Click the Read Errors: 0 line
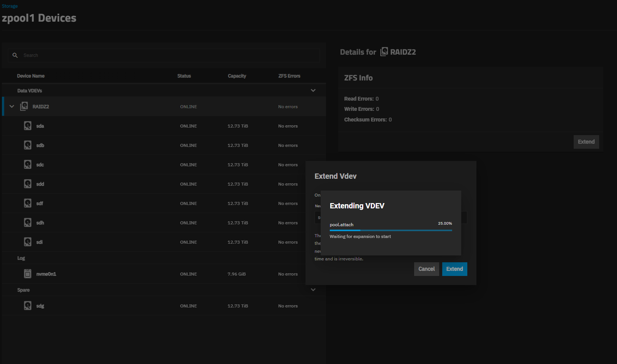The image size is (617, 364). click(361, 99)
